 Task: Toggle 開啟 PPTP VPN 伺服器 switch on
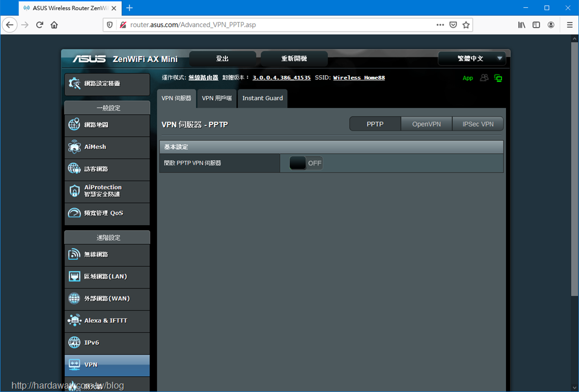point(306,163)
